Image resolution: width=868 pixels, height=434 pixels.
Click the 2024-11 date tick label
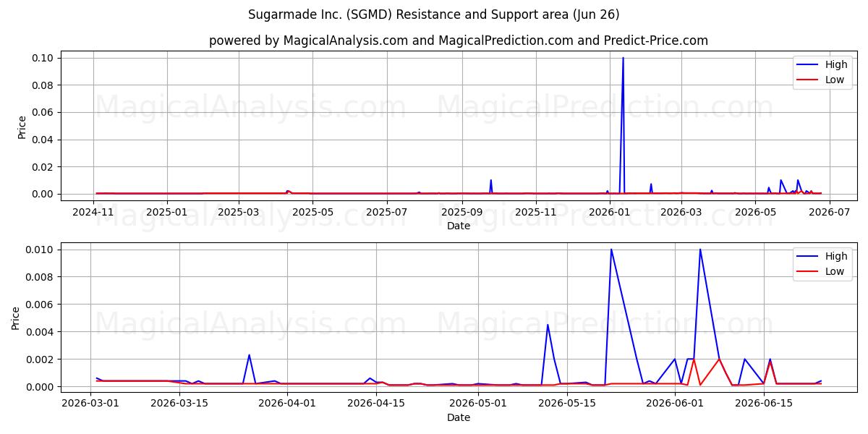click(x=93, y=212)
